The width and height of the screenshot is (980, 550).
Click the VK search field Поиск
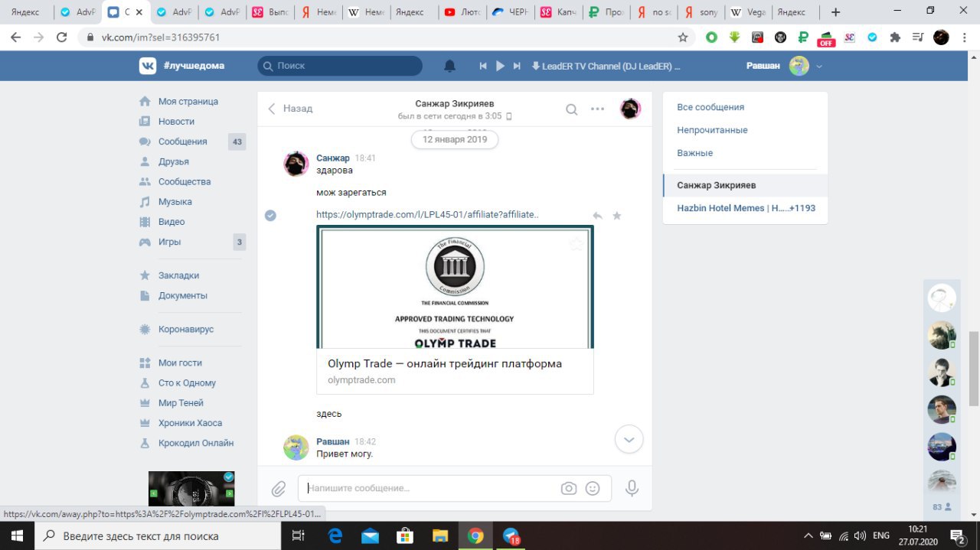[340, 66]
